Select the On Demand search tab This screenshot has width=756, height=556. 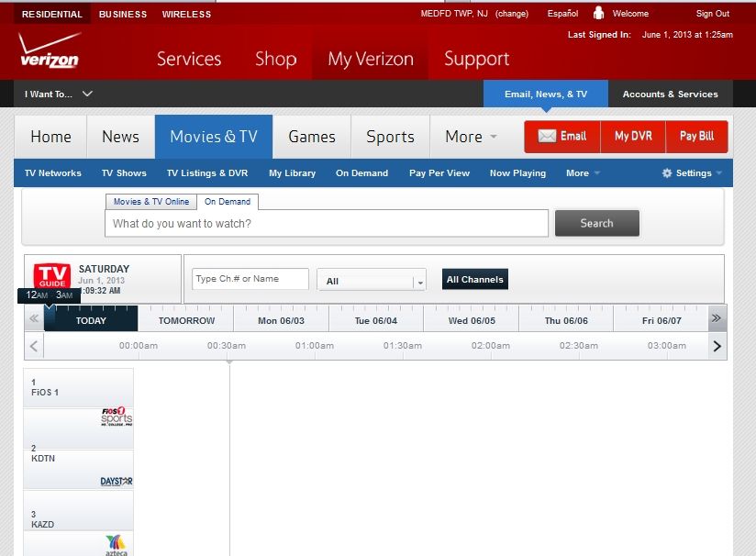pos(228,202)
